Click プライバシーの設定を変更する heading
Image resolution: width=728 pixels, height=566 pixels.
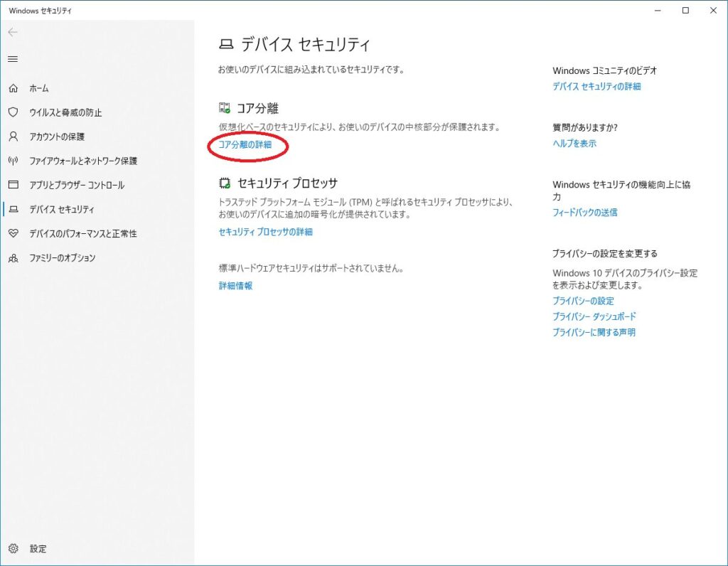point(604,254)
